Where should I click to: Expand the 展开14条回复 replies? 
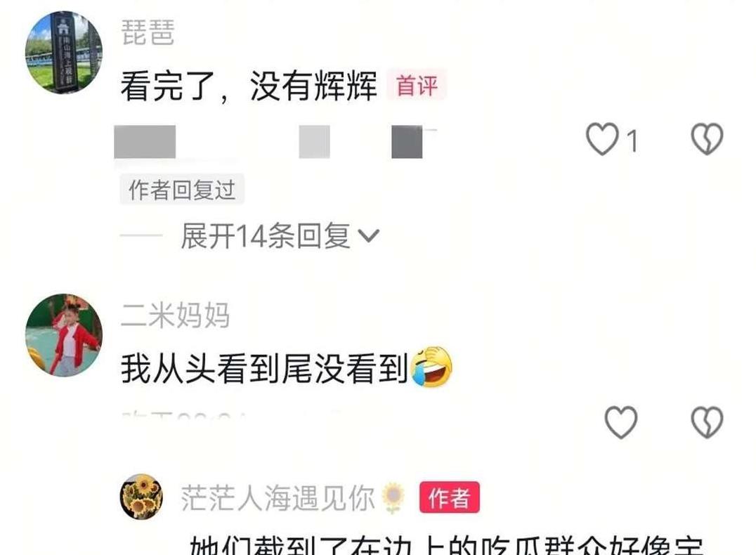tap(280, 236)
